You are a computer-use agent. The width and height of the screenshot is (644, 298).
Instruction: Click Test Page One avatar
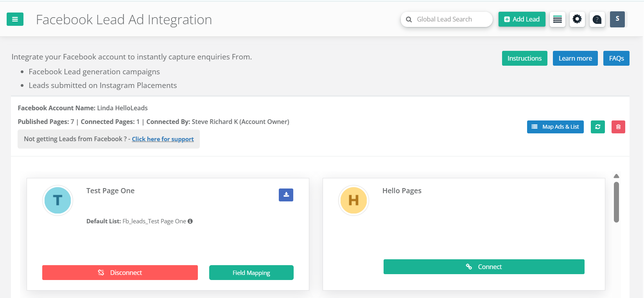tap(58, 200)
